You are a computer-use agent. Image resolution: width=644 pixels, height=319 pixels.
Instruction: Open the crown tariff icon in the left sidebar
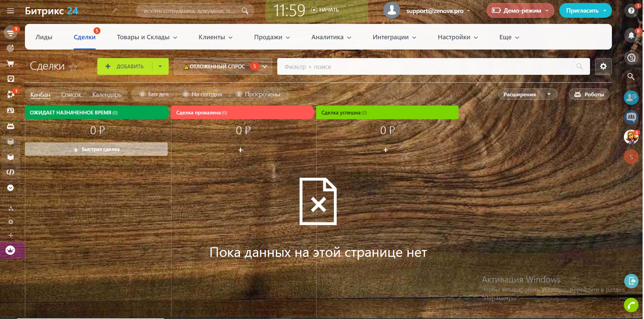[x=11, y=250]
